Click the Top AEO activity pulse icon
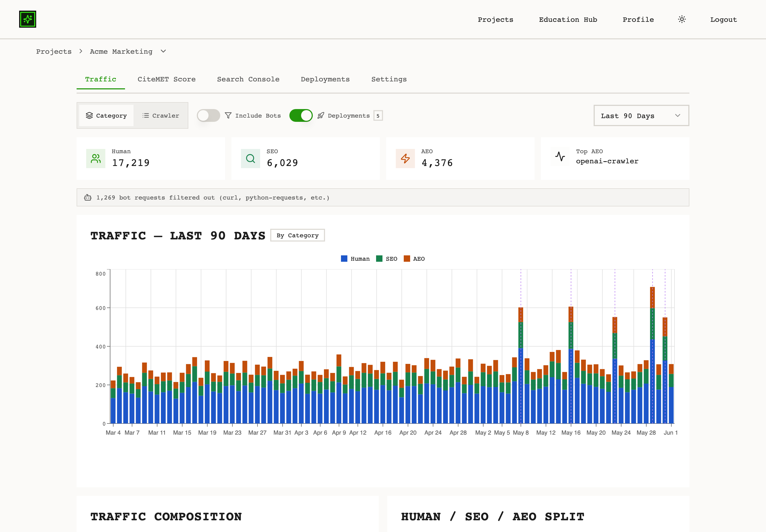Viewport: 766px width, 532px height. click(560, 156)
